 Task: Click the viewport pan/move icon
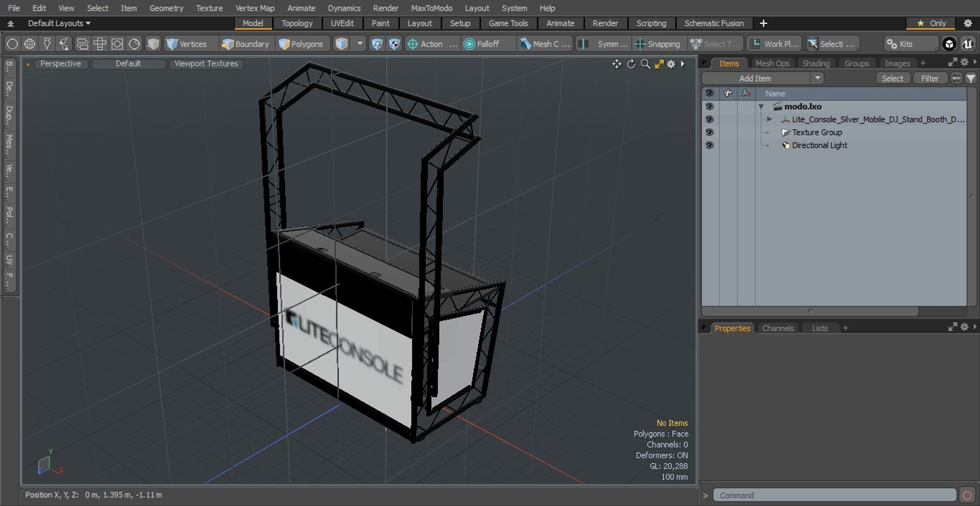coord(617,64)
